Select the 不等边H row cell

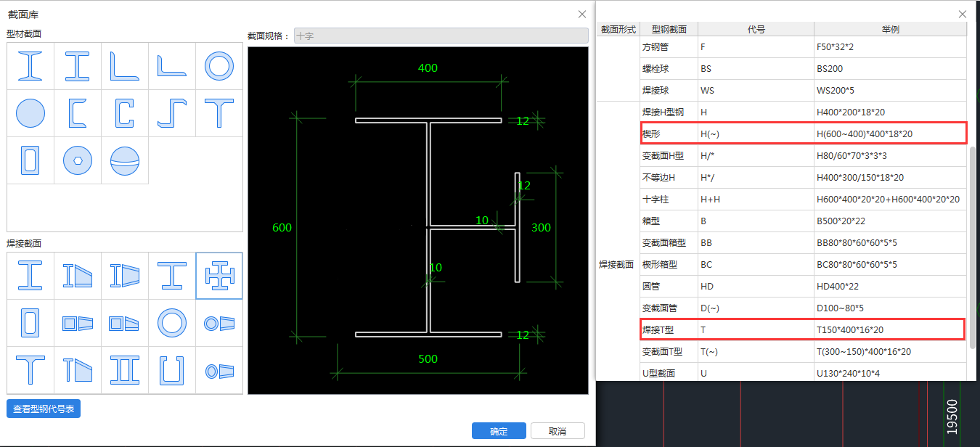coord(669,178)
